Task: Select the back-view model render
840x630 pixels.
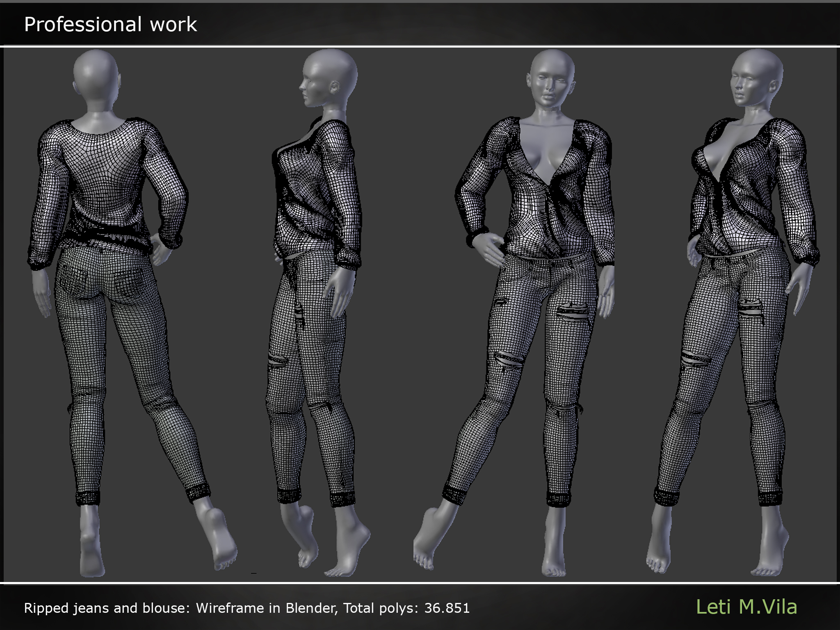Action: coord(132,313)
